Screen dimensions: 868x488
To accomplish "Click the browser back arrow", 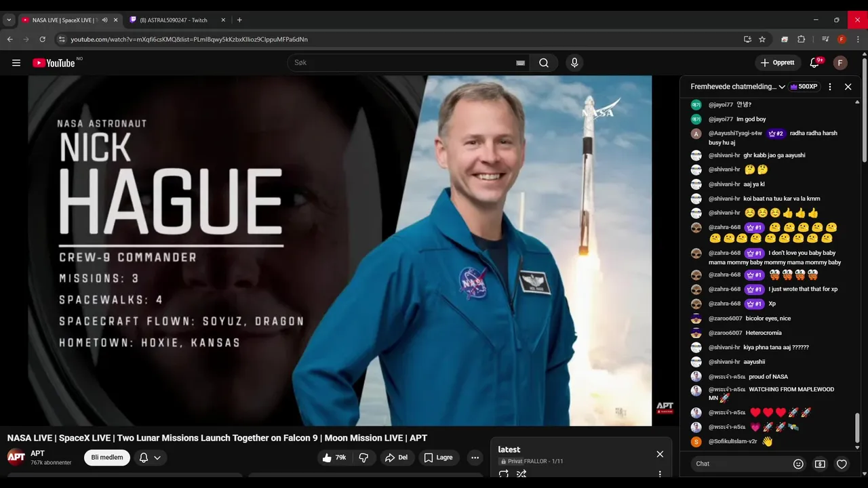I will (x=10, y=39).
